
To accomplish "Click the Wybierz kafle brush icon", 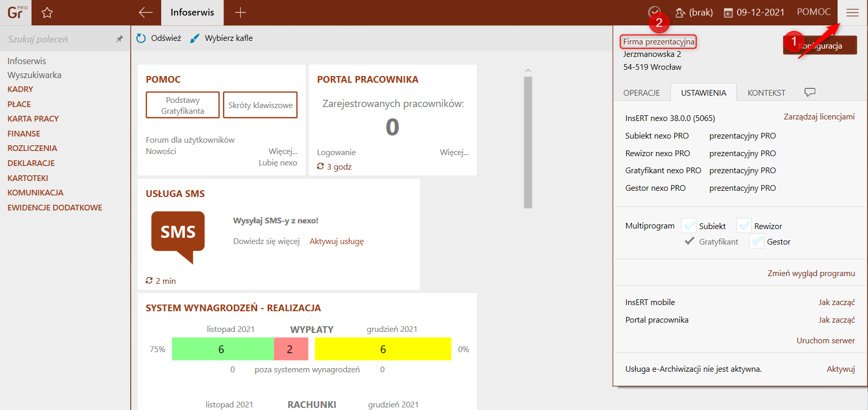I will tap(195, 38).
